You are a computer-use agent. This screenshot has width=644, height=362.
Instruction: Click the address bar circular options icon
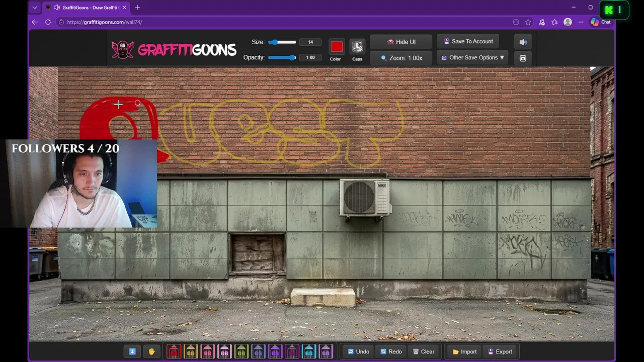click(x=516, y=22)
